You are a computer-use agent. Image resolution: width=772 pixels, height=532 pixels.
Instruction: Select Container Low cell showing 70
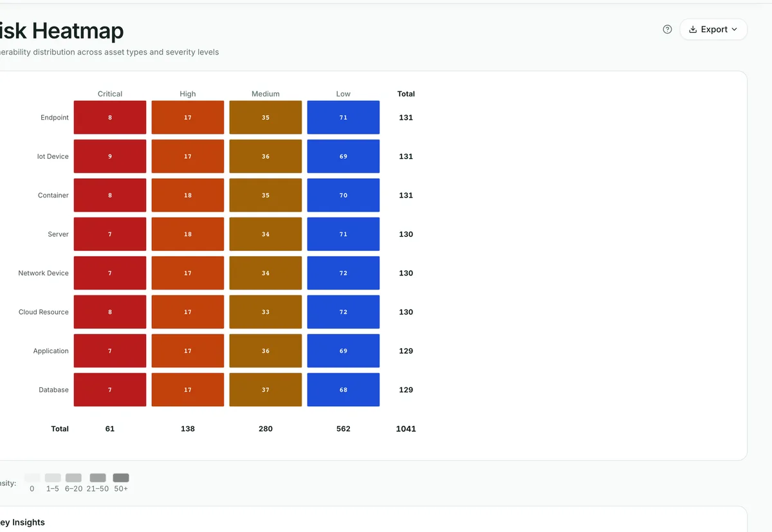[344, 196]
